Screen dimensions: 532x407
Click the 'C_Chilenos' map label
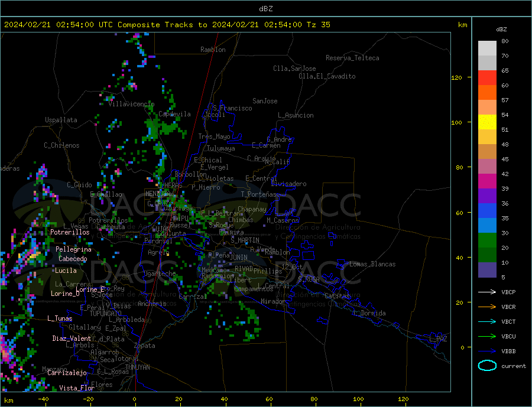(61, 145)
